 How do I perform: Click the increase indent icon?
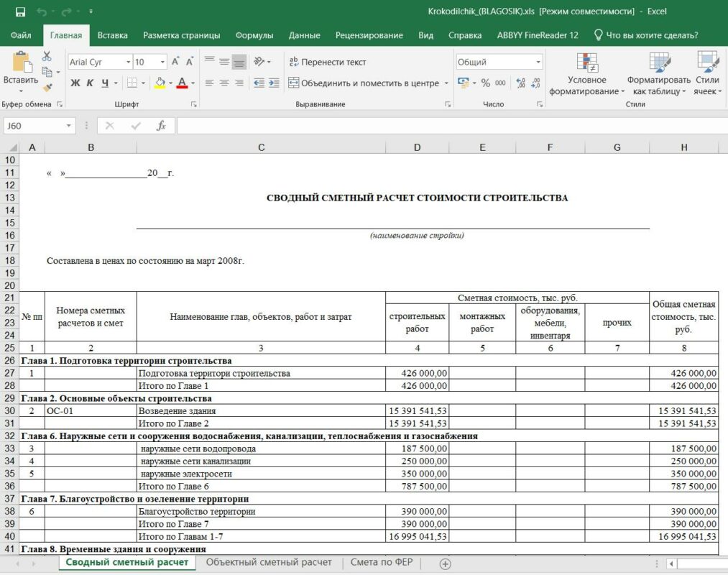(x=275, y=83)
